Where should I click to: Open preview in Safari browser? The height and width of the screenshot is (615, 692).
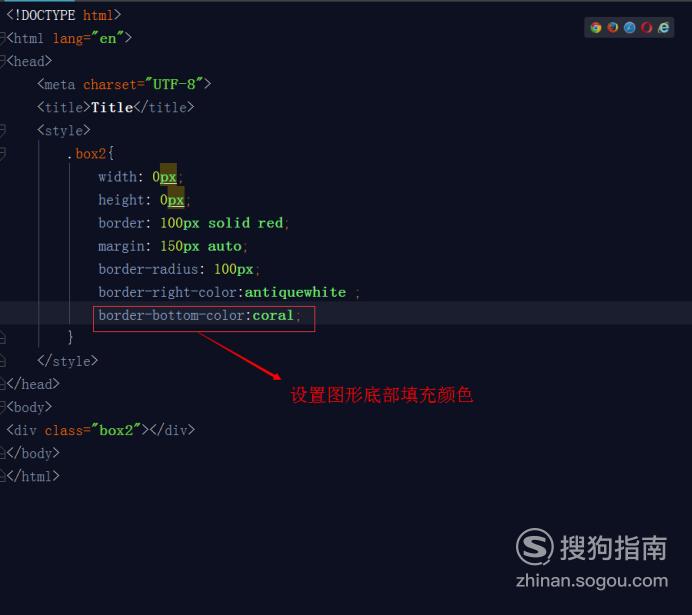[x=630, y=27]
